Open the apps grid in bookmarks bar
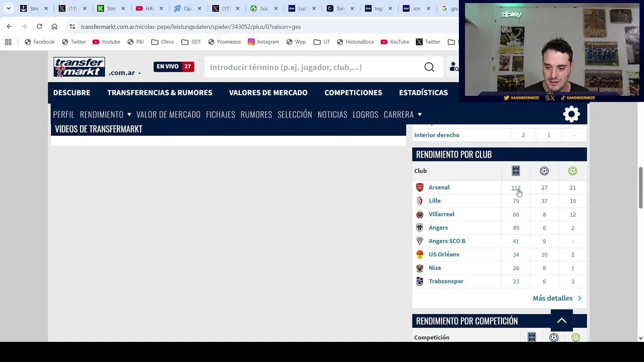Viewport: 644px width, 362px height. (x=8, y=42)
